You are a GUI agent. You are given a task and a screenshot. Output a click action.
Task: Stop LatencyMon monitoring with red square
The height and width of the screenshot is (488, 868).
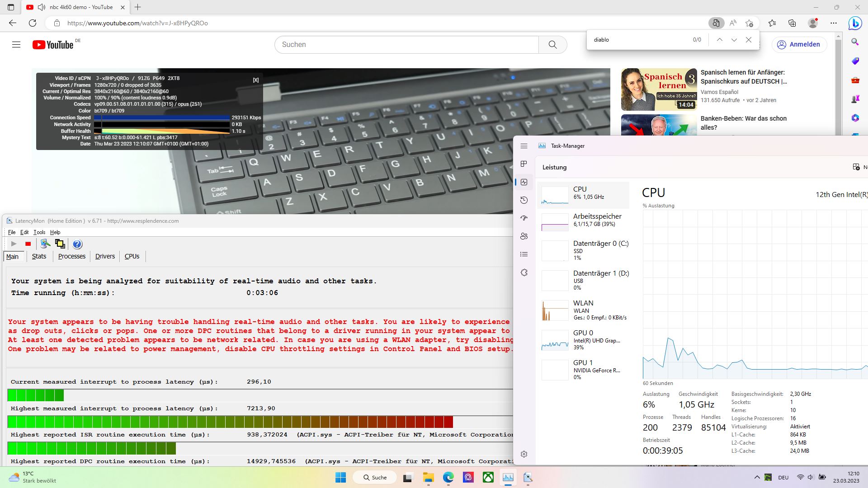(28, 244)
